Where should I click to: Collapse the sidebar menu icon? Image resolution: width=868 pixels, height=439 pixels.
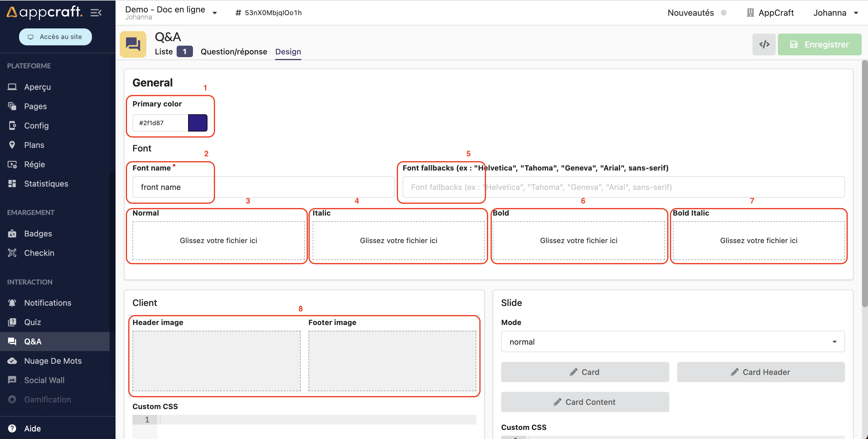(x=96, y=12)
